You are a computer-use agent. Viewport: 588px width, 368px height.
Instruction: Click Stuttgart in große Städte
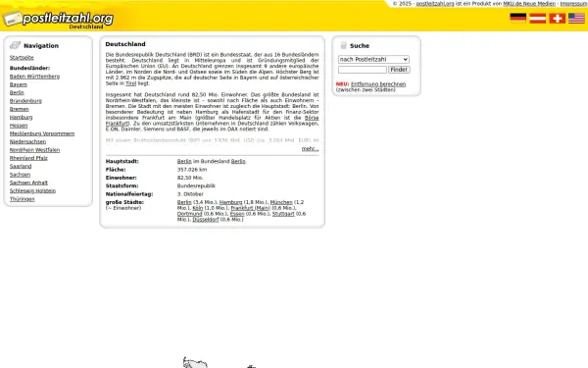283,214
